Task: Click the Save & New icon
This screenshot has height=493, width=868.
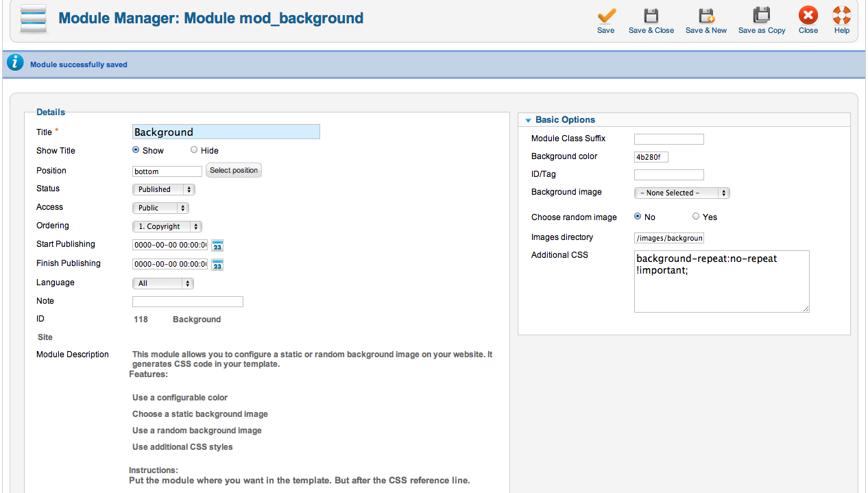Action: click(706, 15)
